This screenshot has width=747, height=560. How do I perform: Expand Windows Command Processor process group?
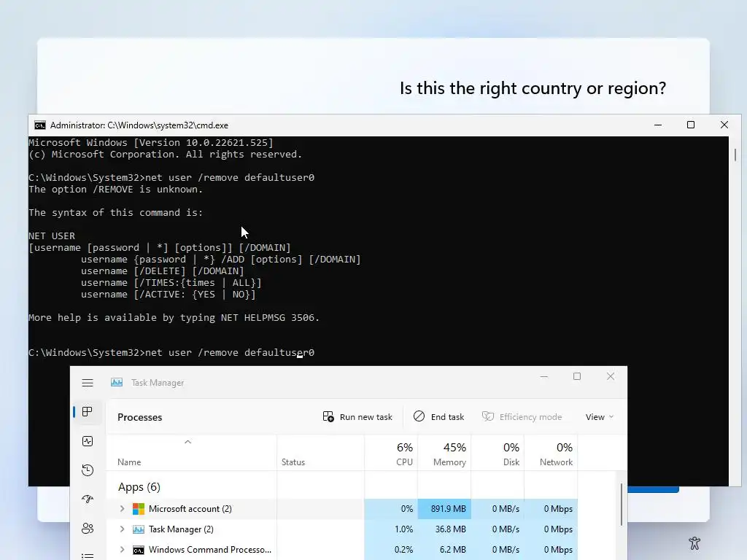point(122,550)
